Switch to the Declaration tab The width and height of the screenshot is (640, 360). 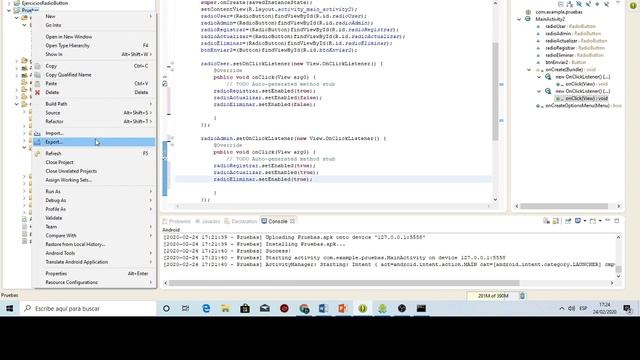pyautogui.click(x=240, y=221)
